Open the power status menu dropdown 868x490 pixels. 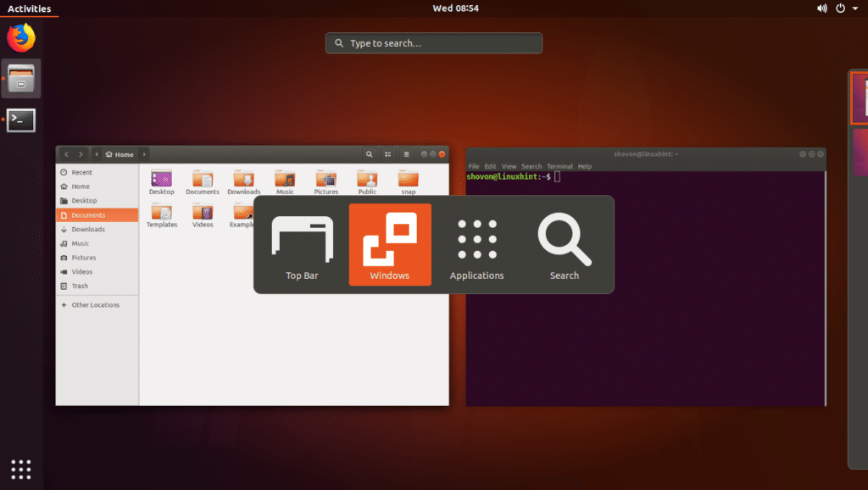coord(855,8)
